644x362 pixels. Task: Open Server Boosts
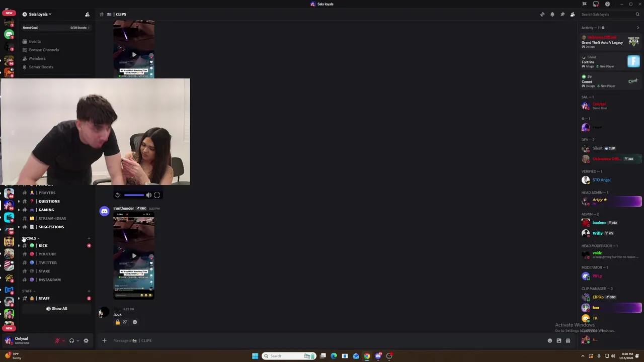(41, 67)
